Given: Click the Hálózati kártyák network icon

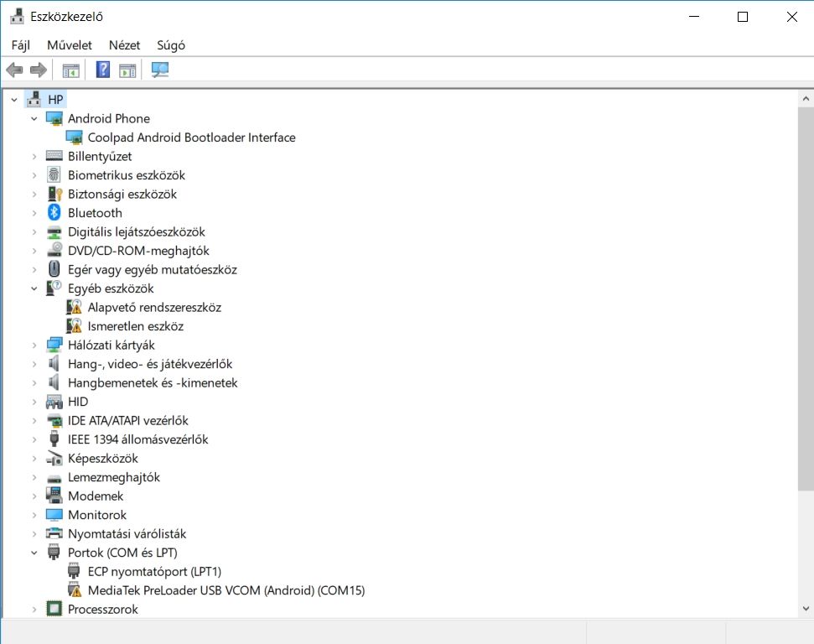Looking at the screenshot, I should pos(54,345).
